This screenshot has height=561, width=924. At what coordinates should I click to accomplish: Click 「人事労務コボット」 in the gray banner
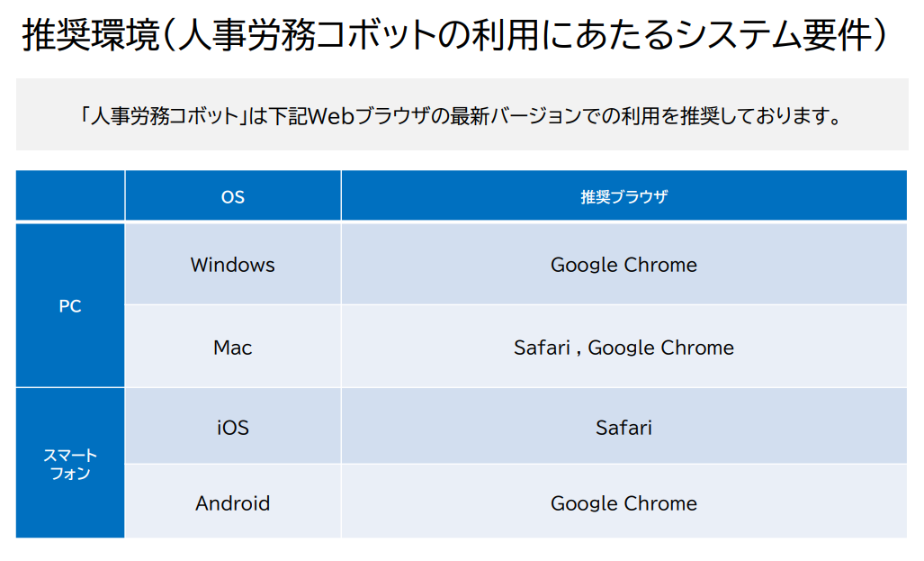click(163, 115)
